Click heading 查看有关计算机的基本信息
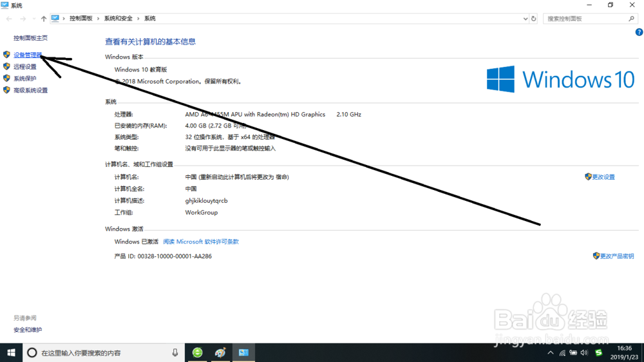The height and width of the screenshot is (362, 644). coord(150,41)
